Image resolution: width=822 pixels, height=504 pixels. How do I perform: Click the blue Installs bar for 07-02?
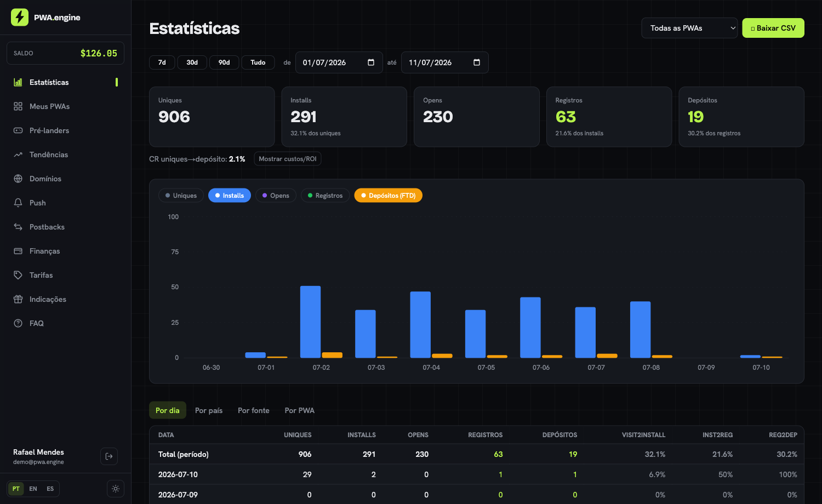[x=311, y=322]
